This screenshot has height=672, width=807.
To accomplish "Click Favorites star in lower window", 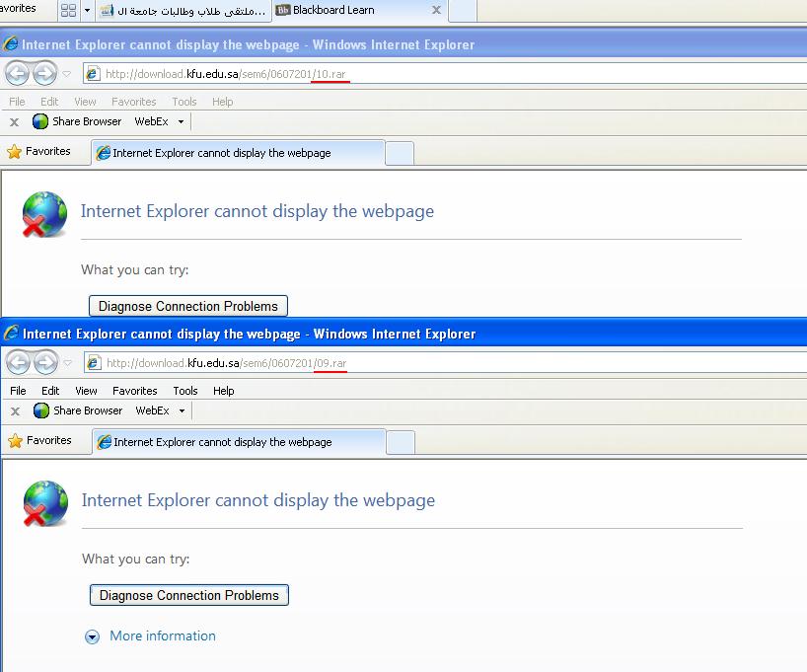I will [16, 441].
